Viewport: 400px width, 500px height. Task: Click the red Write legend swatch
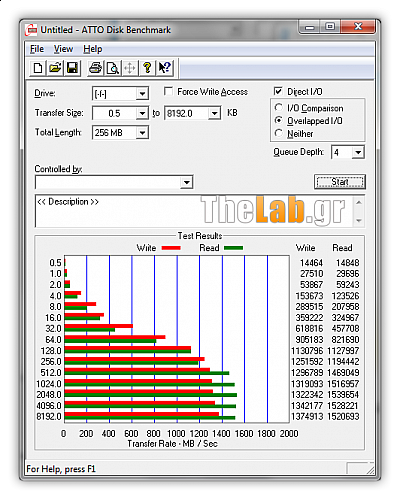pyautogui.click(x=171, y=248)
